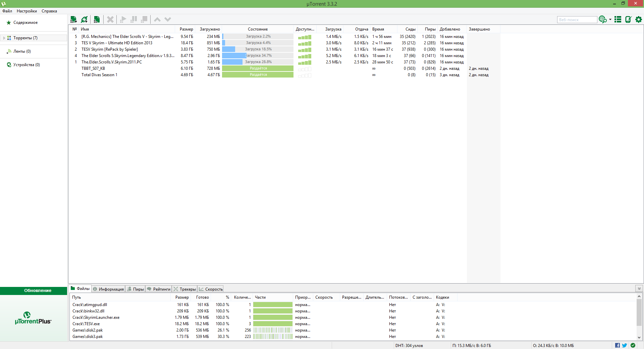Select the file Crack\atimgpud.dll
Image resolution: width=644 pixels, height=349 pixels.
[90, 305]
